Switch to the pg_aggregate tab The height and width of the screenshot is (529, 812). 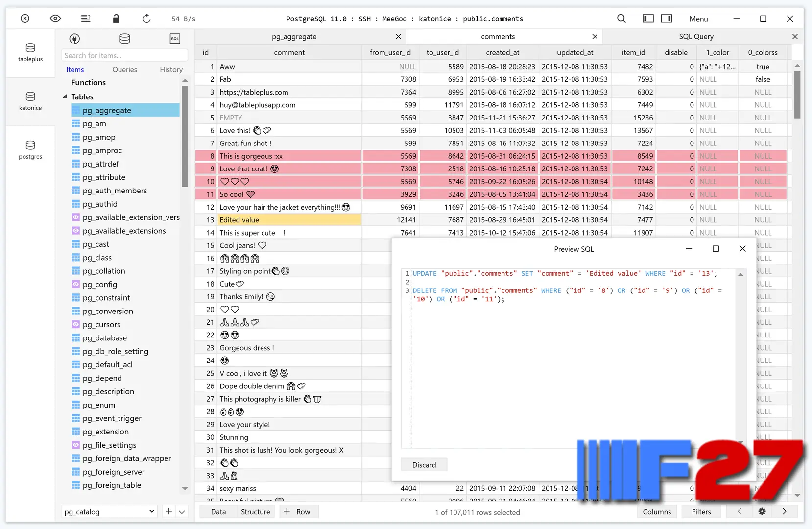[x=294, y=37]
